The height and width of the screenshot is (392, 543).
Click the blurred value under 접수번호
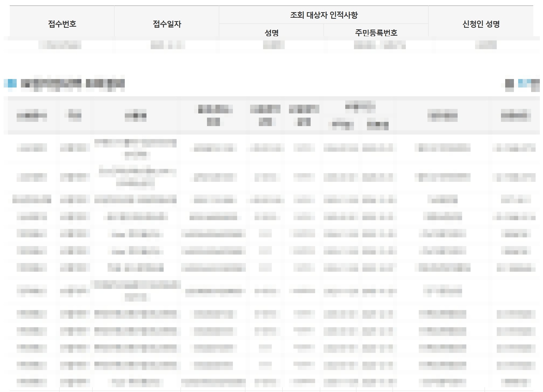[x=60, y=45]
